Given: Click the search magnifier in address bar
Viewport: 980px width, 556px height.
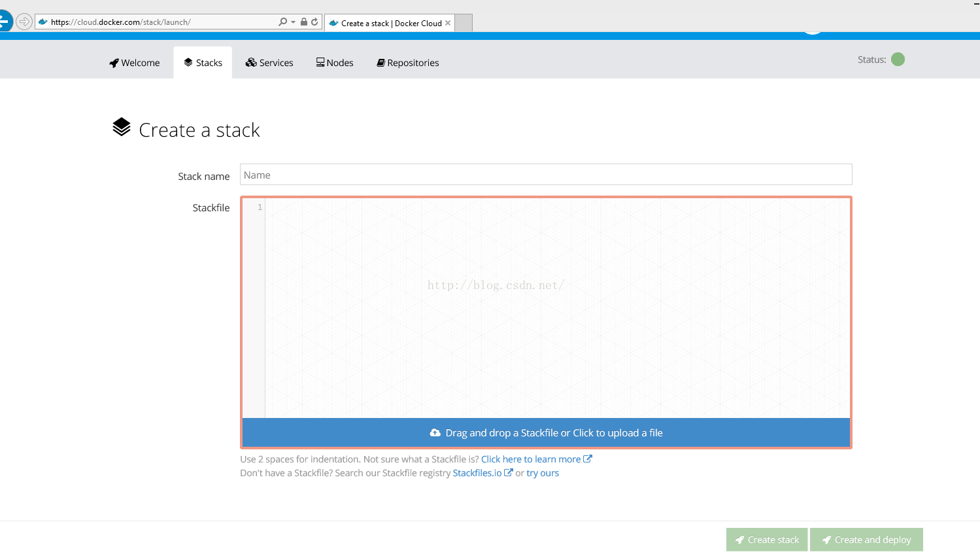Looking at the screenshot, I should click(x=282, y=22).
